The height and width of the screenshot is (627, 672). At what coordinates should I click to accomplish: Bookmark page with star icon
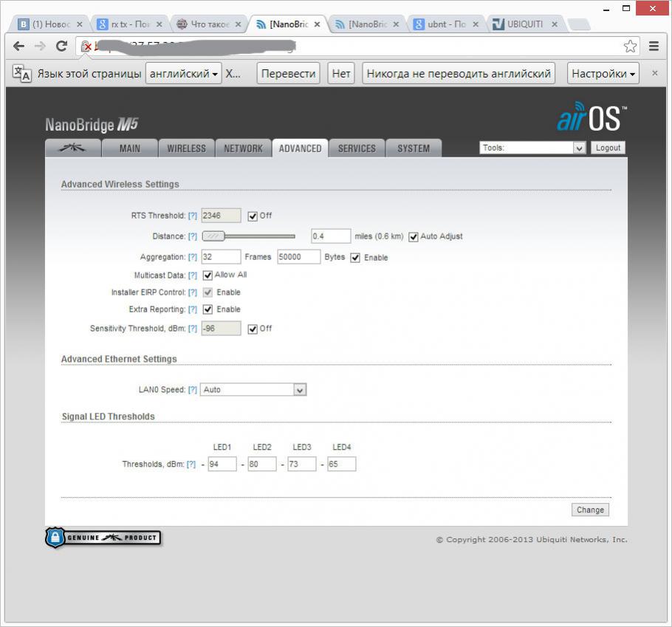(x=630, y=47)
